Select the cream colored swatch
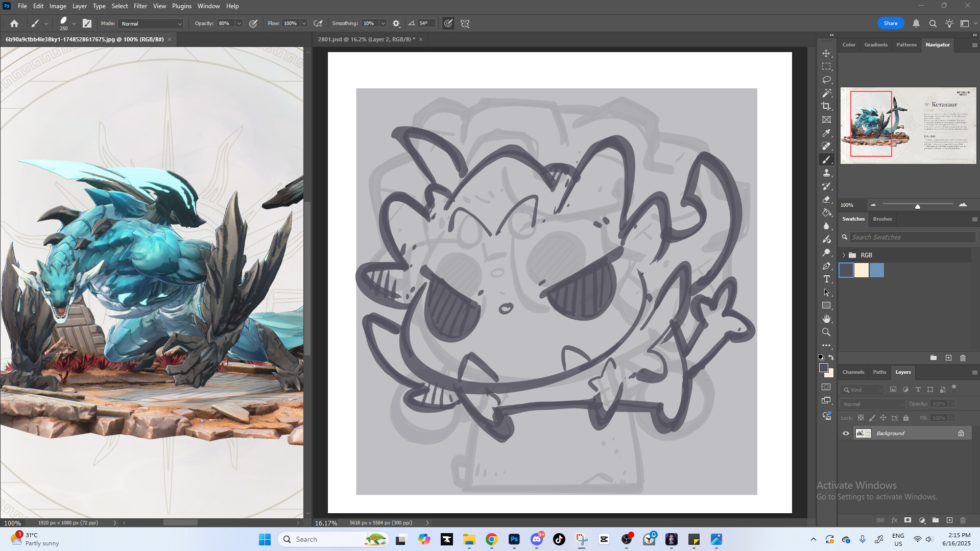This screenshot has height=551, width=980. point(862,270)
